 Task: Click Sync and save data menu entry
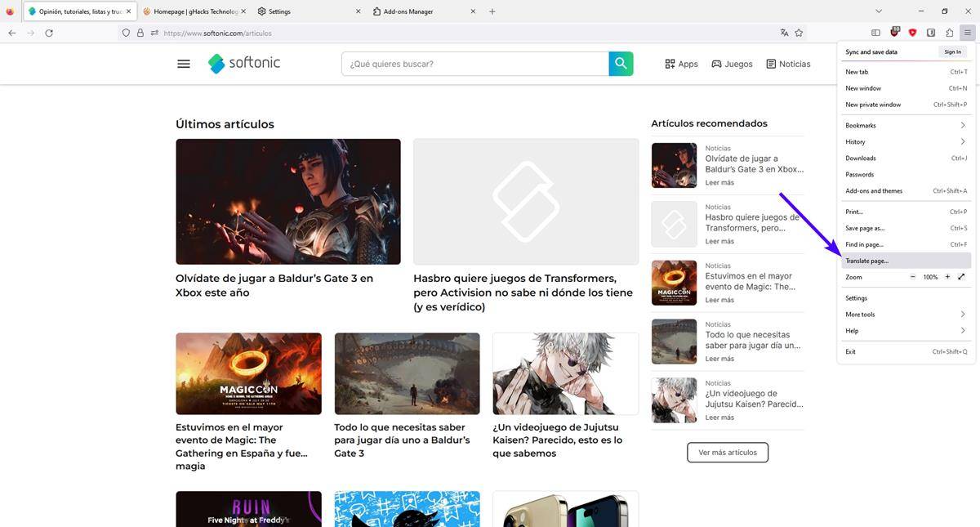click(871, 51)
